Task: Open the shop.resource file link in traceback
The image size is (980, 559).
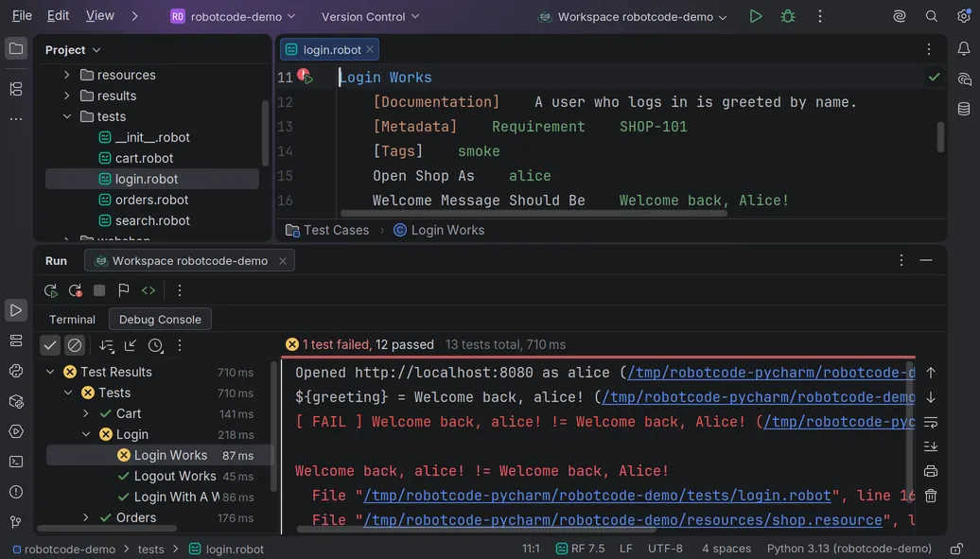Action: click(622, 519)
